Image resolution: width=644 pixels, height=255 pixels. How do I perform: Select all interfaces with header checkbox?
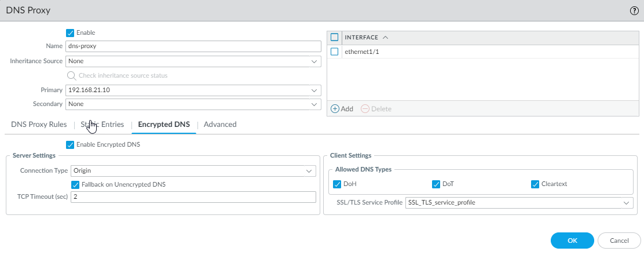click(x=334, y=37)
